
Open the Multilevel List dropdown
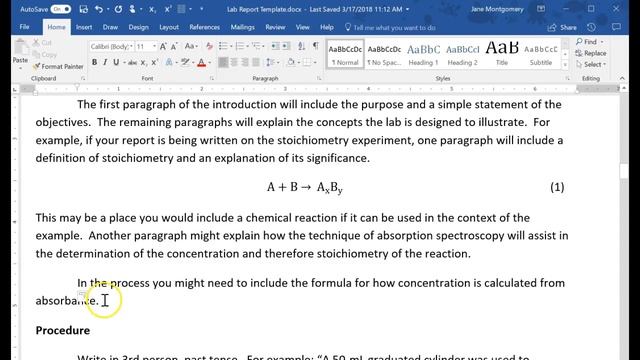pos(264,47)
